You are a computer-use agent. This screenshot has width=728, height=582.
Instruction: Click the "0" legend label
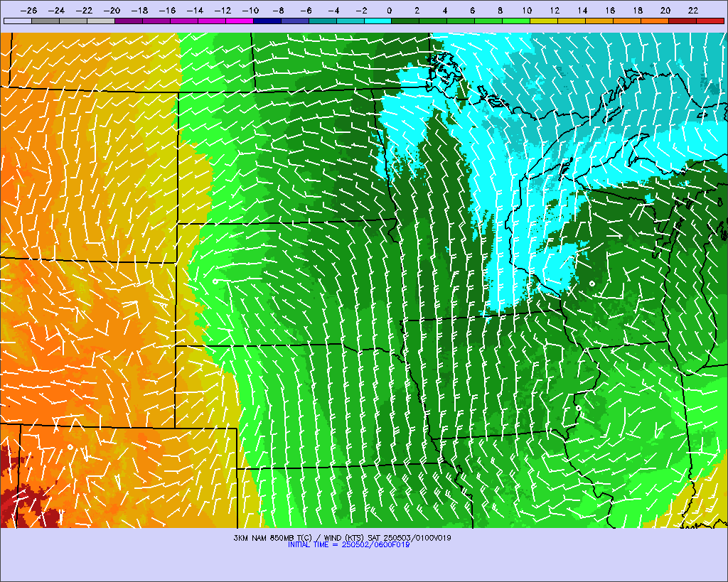(389, 10)
